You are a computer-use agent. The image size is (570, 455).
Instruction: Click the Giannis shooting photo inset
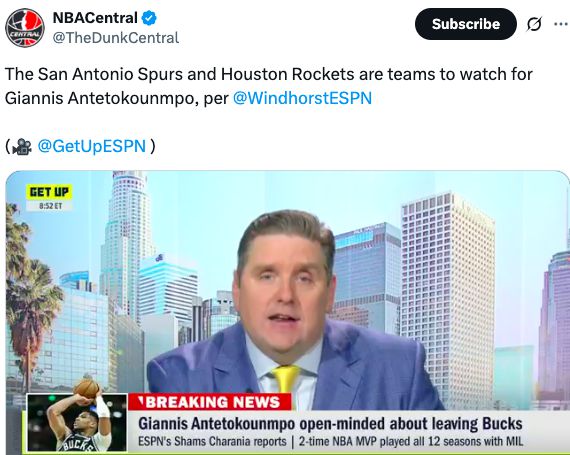[x=77, y=420]
